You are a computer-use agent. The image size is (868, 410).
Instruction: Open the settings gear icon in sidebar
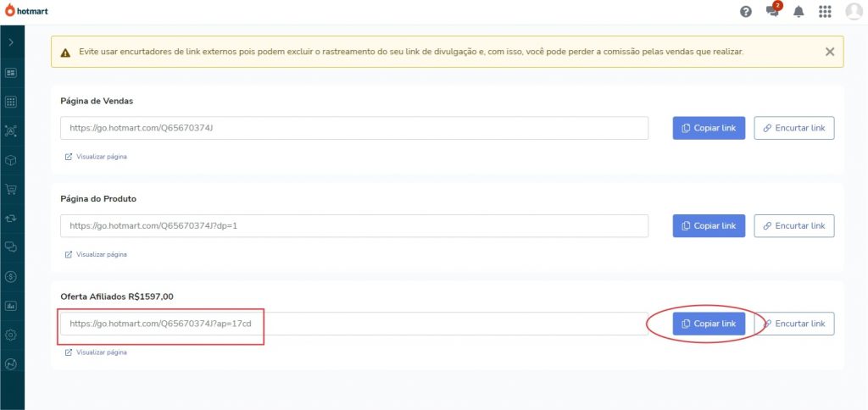coord(11,335)
